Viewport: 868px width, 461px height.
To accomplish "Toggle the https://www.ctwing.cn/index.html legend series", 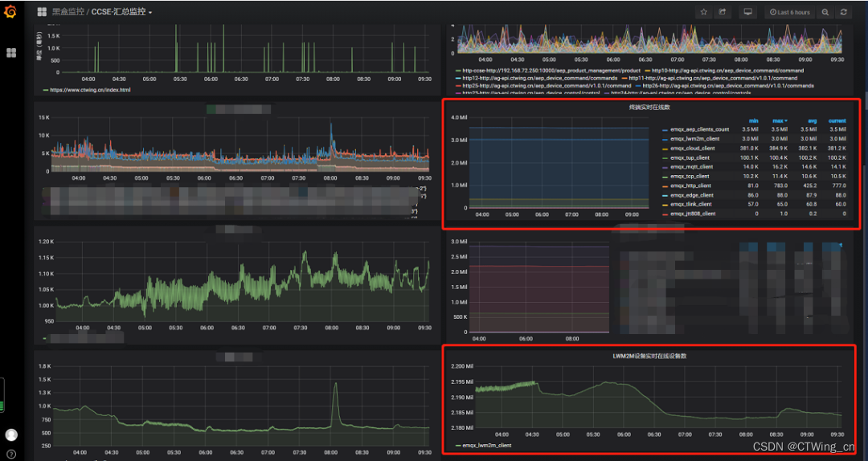I will point(90,90).
